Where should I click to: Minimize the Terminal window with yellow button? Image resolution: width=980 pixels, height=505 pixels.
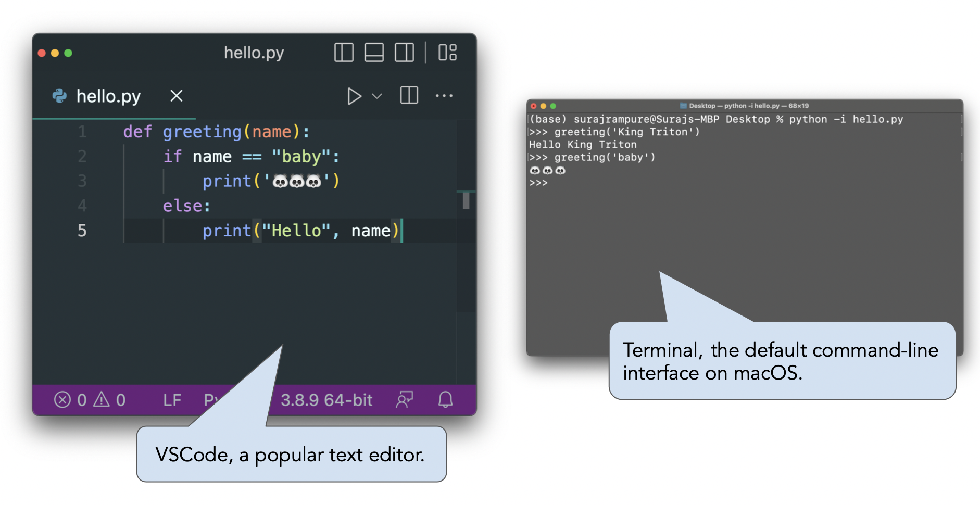click(x=543, y=106)
